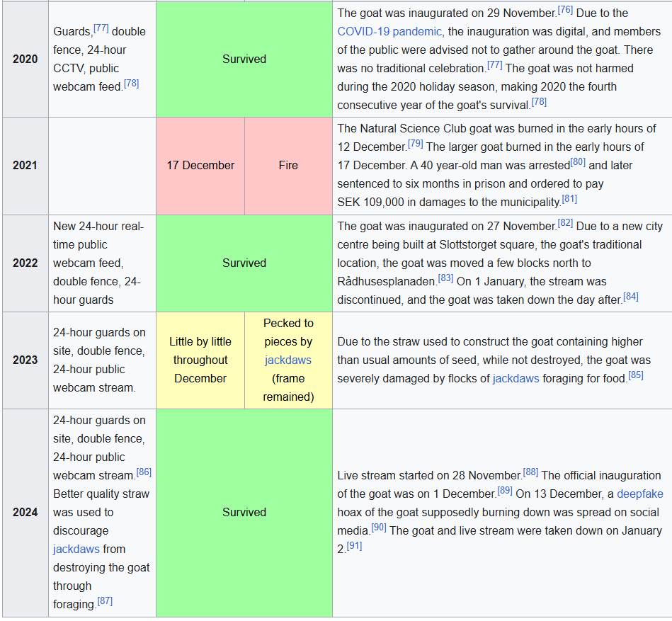Click 'Little by little throughout December' cell
This screenshot has height=621, width=672.
click(200, 360)
